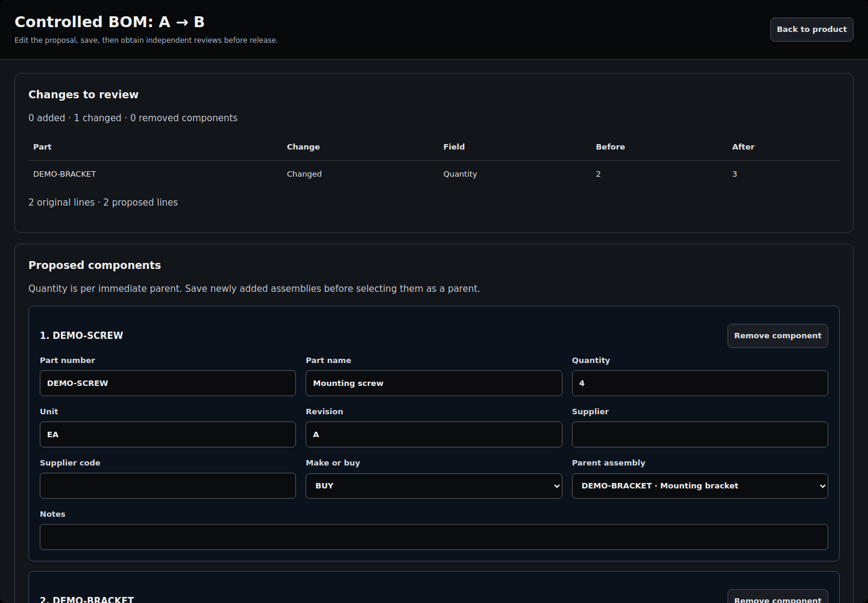
Task: Focus the Part number field for DEMO-SCREW
Action: tap(168, 384)
